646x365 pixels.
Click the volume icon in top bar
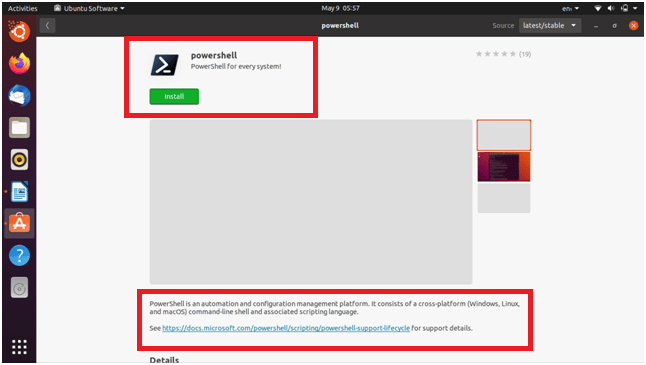coord(611,8)
